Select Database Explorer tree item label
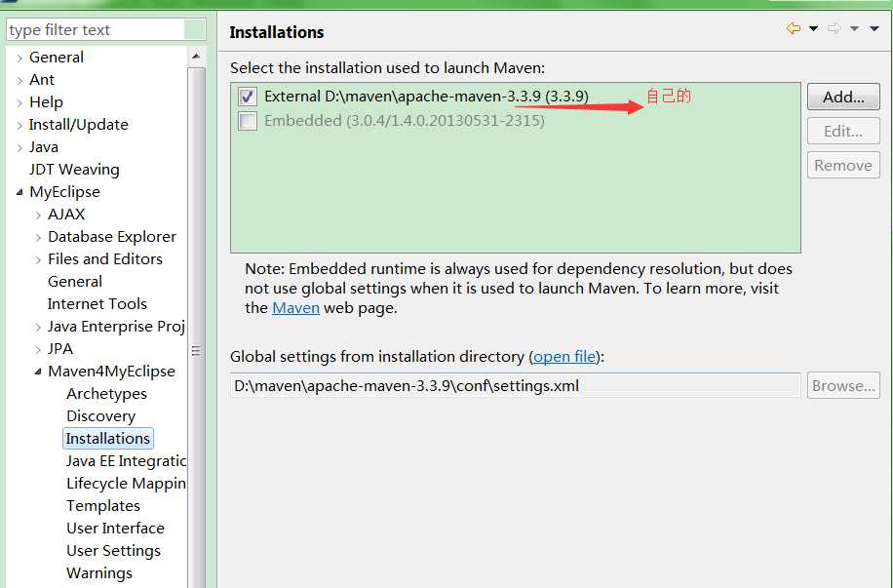893x588 pixels. (x=112, y=236)
